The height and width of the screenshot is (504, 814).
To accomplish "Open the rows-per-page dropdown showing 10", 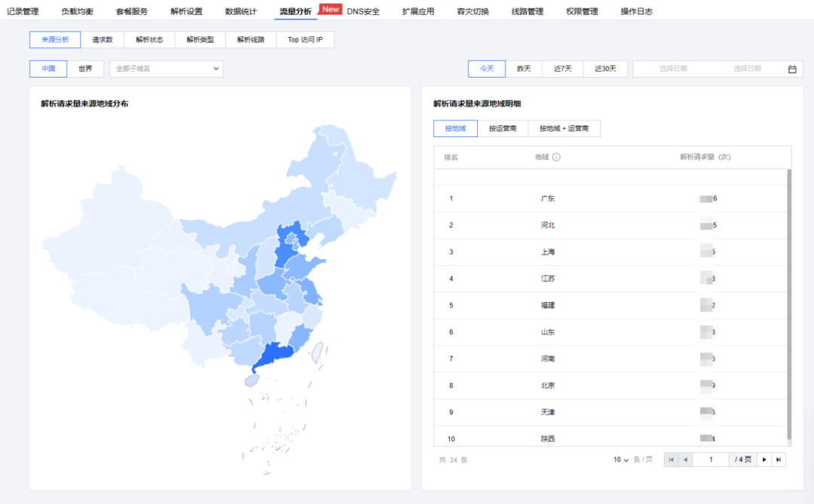I will click(621, 460).
